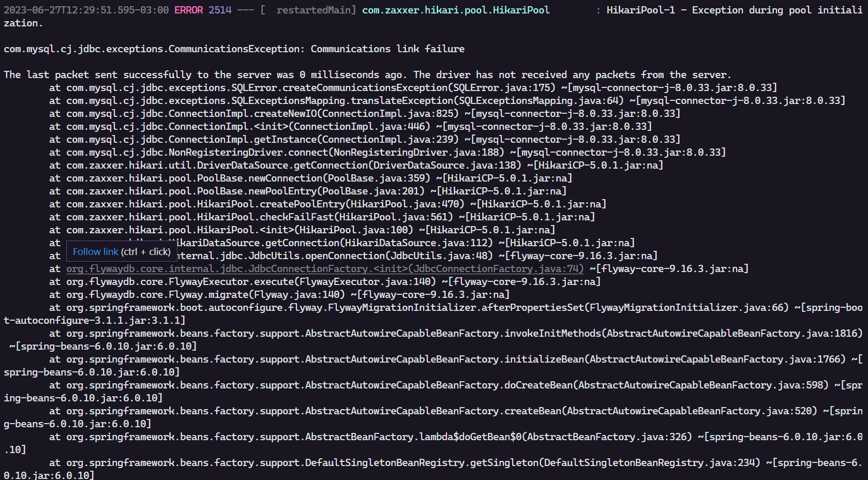
Task: Click Flyway.migrate stack frame
Action: [x=280, y=294]
